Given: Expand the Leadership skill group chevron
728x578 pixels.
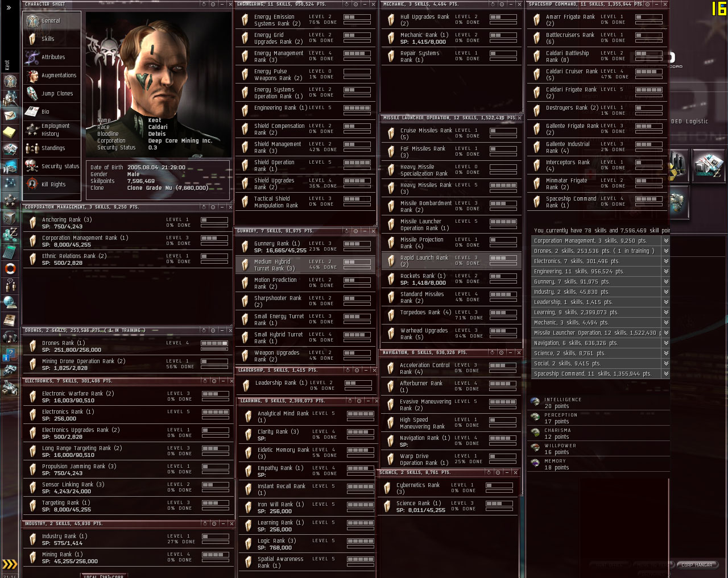Looking at the screenshot, I should tap(666, 302).
